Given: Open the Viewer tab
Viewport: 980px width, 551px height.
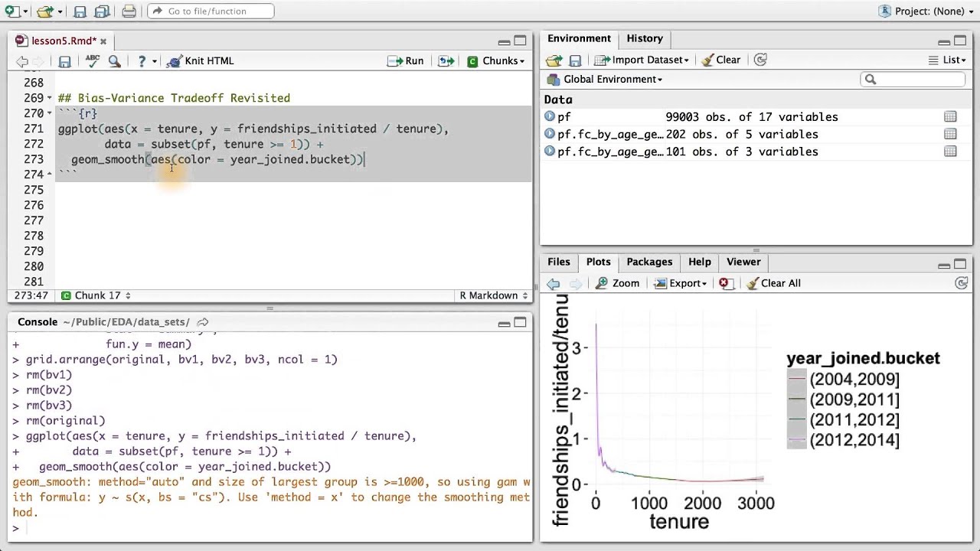Looking at the screenshot, I should [743, 262].
